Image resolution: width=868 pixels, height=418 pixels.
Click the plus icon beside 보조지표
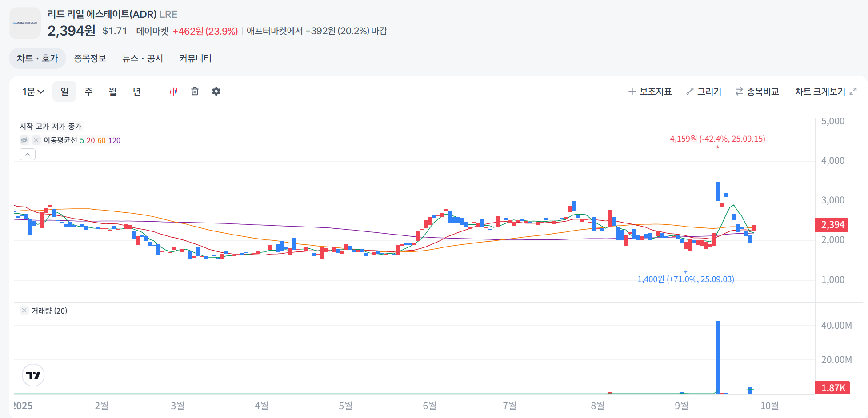pyautogui.click(x=632, y=92)
